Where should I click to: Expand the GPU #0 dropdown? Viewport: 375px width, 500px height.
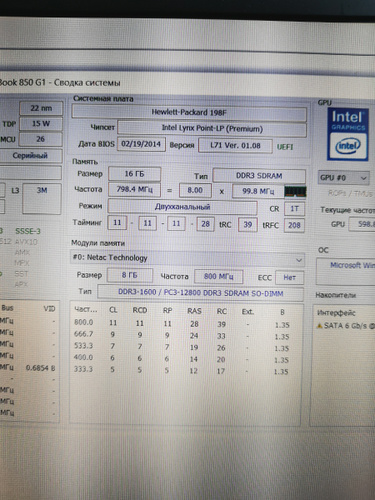pos(344,178)
